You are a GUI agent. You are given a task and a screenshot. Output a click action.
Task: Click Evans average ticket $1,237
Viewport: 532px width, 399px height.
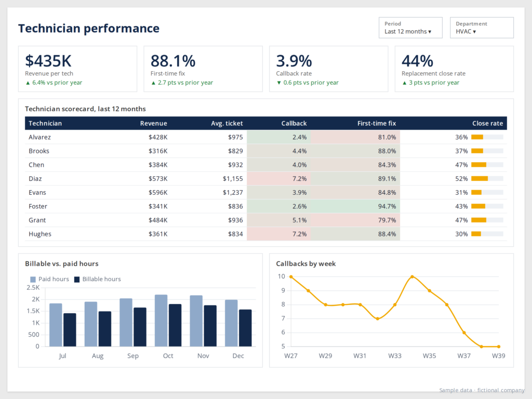coord(233,192)
